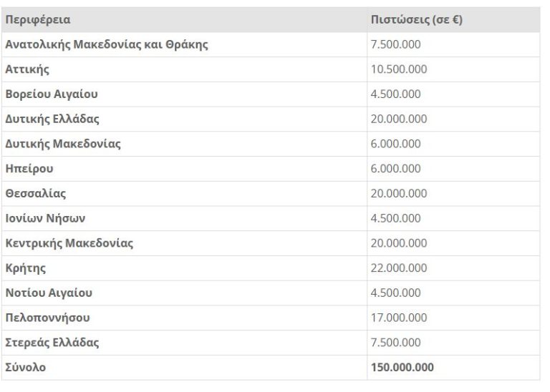550x392 pixels.
Task: Click the Κρήτης region cell
Action: coord(26,268)
